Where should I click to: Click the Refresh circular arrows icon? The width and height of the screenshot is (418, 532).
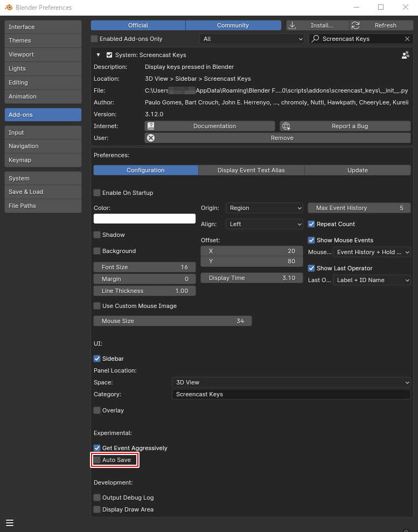click(x=356, y=25)
